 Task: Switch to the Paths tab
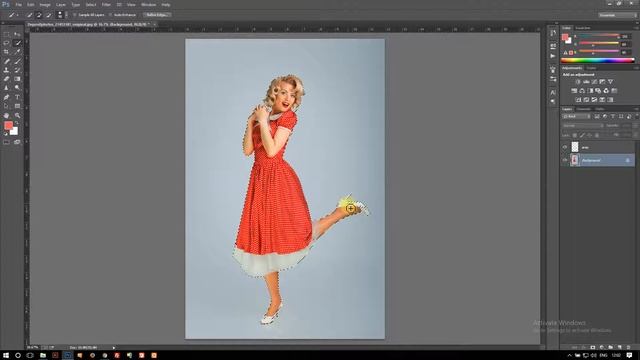point(600,109)
